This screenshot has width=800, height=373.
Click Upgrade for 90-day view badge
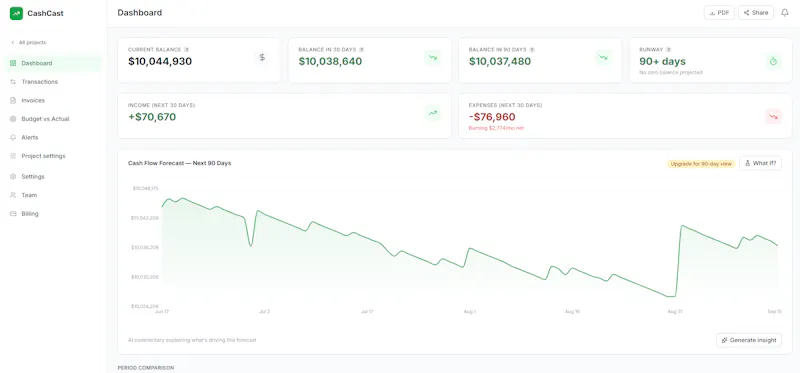pos(702,164)
